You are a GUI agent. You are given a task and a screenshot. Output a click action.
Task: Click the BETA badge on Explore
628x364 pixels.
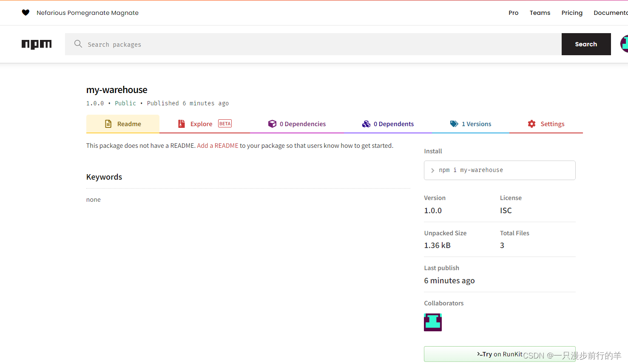225,124
